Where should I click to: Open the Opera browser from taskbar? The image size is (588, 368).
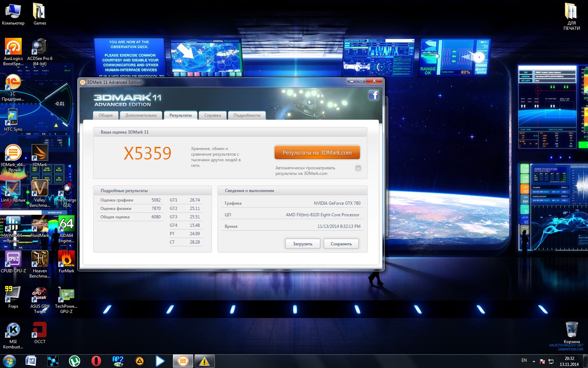point(96,361)
